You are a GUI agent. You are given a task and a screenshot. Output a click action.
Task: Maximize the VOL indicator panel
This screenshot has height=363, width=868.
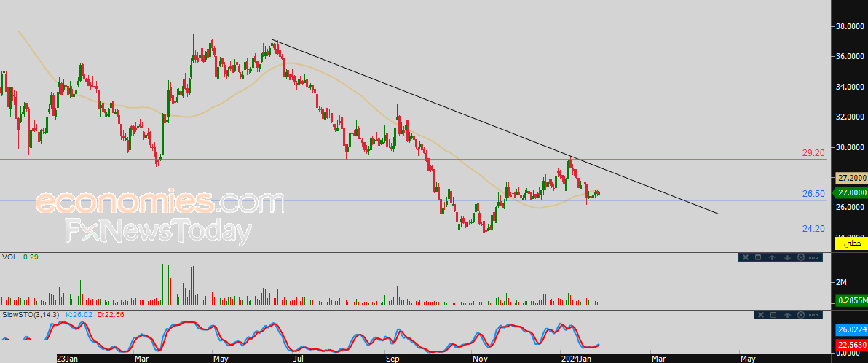(758, 257)
